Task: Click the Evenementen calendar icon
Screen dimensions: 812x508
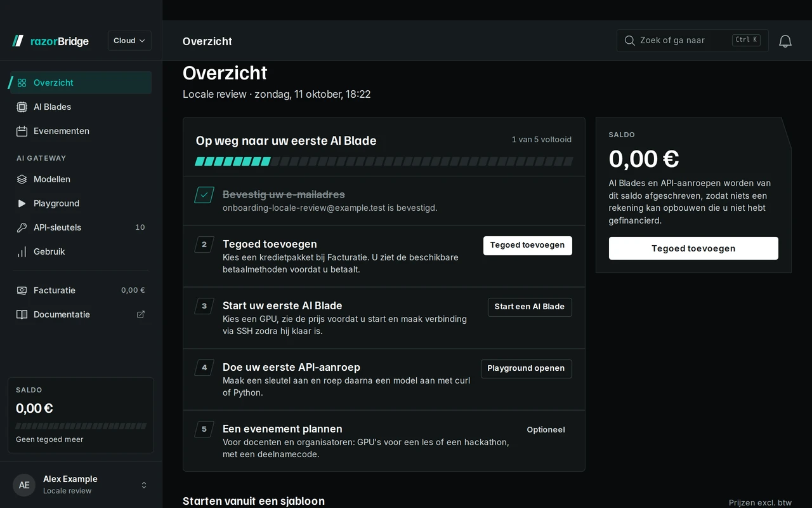Action: tap(22, 131)
